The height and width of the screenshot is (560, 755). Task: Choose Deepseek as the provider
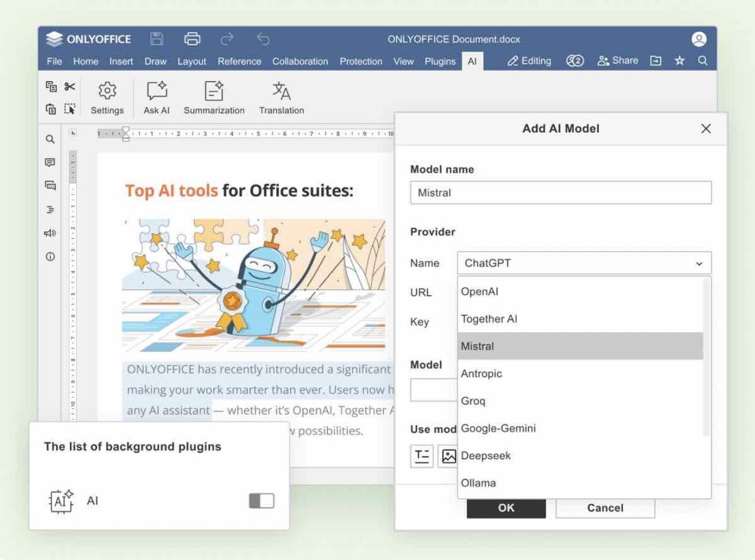(486, 455)
